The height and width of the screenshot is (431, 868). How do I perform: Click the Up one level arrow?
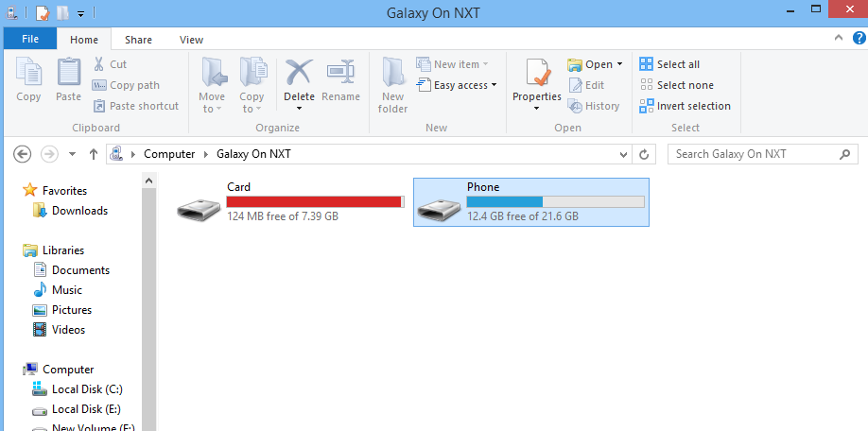tap(94, 154)
